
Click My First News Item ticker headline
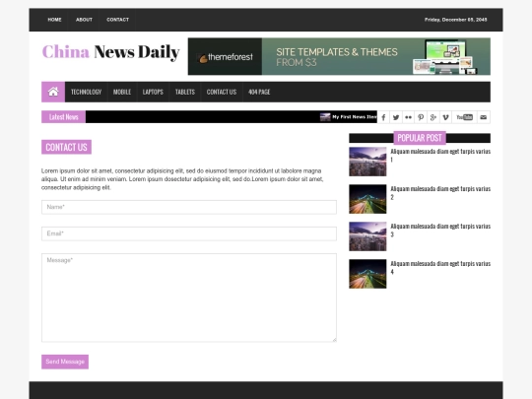(x=355, y=117)
